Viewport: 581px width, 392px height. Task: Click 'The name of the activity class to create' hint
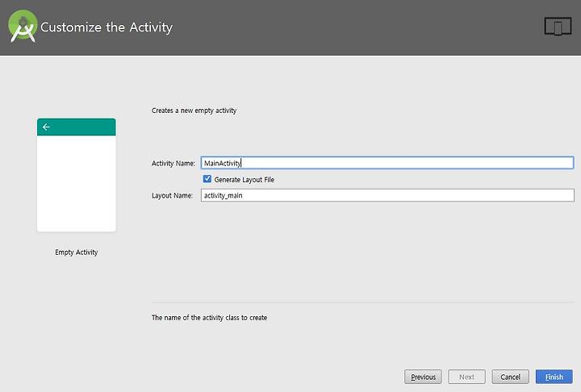coord(209,318)
